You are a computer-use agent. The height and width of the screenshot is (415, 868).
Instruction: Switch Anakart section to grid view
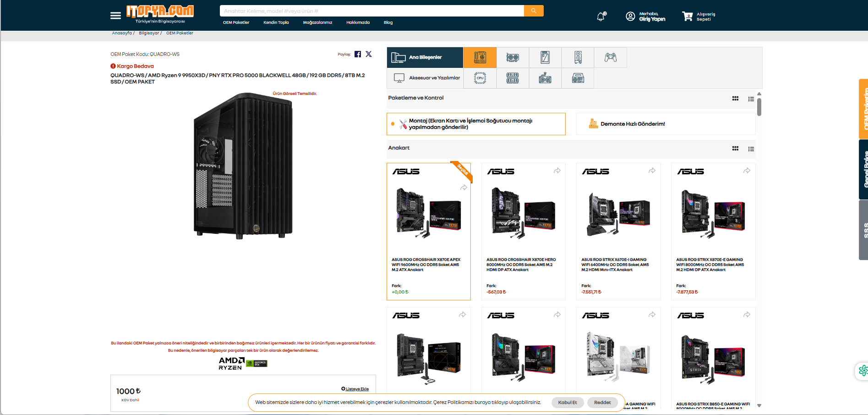pyautogui.click(x=735, y=149)
